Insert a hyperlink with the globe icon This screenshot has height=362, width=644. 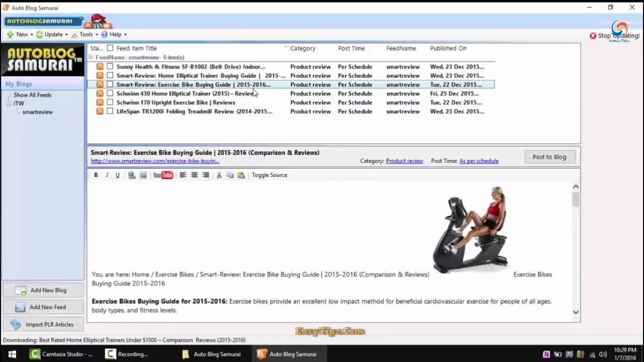[132, 175]
